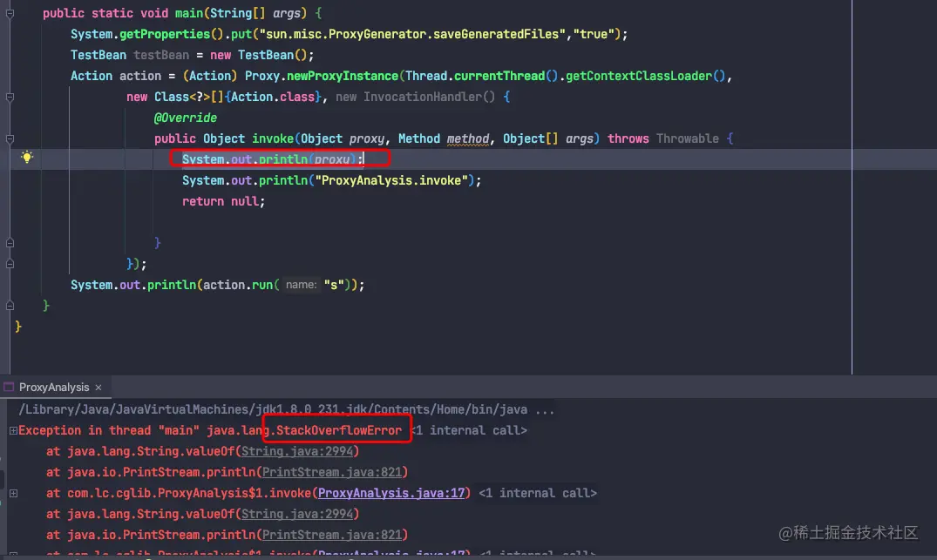937x560 pixels.
Task: Select the ProxyAnalysis run tab
Action: point(54,387)
